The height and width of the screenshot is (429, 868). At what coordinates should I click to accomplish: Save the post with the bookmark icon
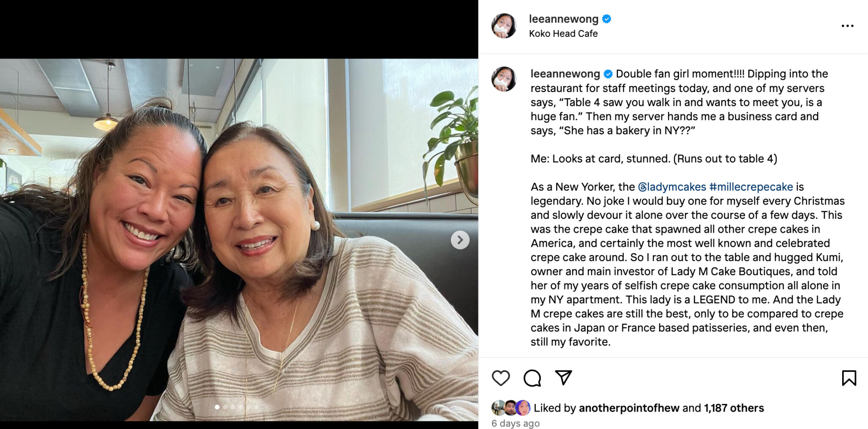(849, 378)
